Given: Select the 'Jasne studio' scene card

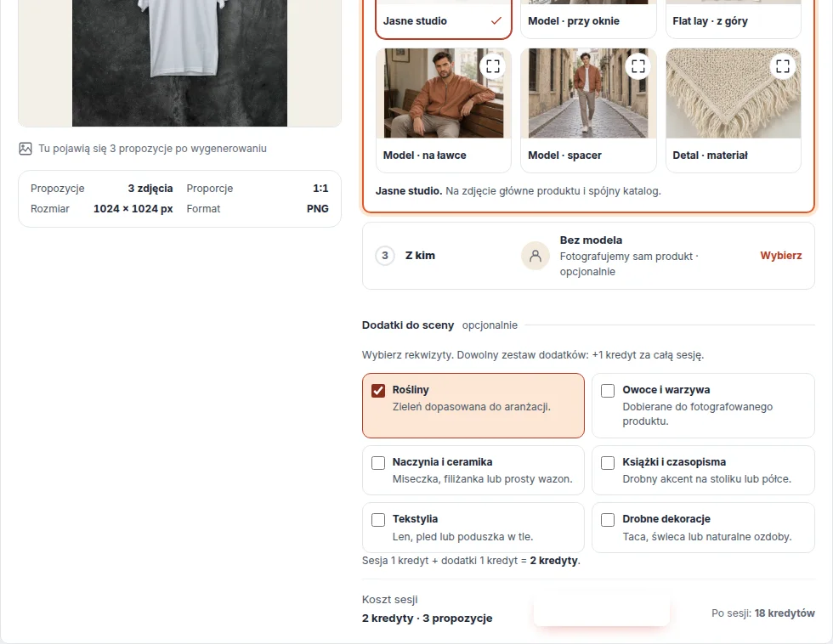Looking at the screenshot, I should tap(444, 20).
